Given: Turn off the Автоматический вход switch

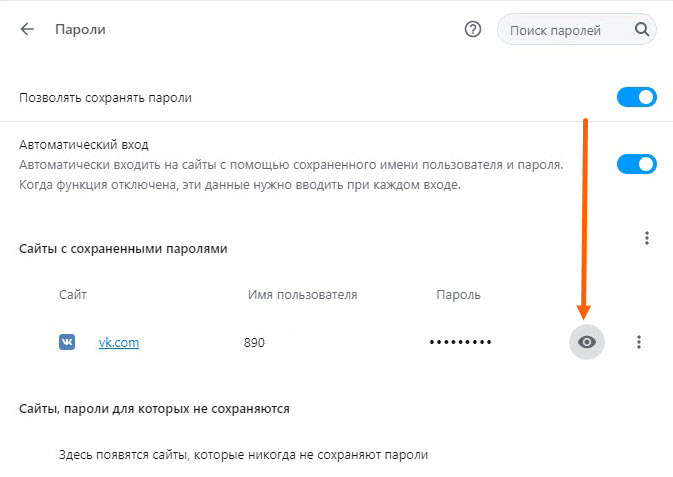Looking at the screenshot, I should [636, 163].
